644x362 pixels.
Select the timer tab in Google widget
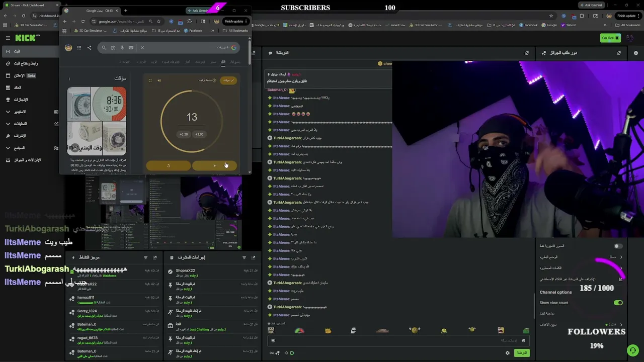tap(228, 80)
